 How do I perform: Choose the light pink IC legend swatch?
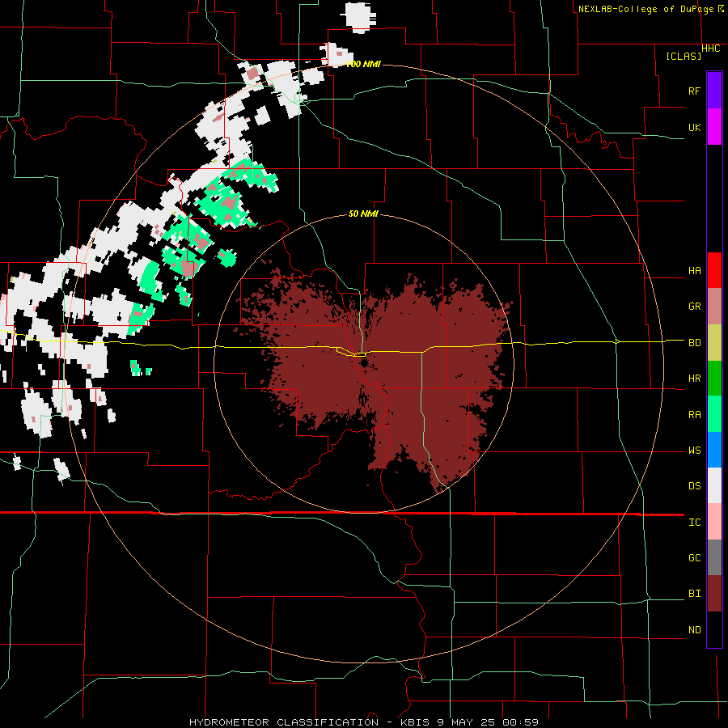click(714, 522)
